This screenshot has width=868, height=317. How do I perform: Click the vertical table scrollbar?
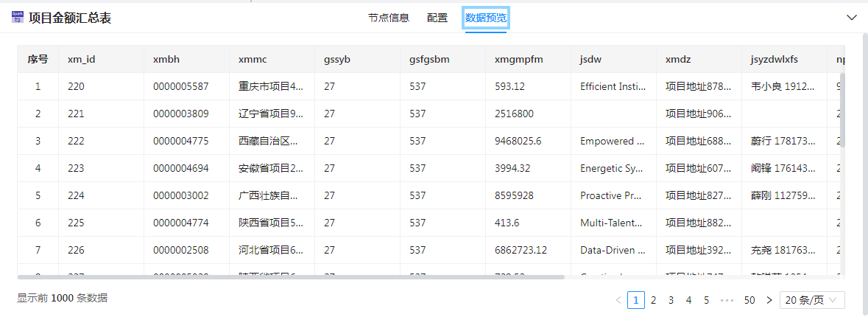842,111
